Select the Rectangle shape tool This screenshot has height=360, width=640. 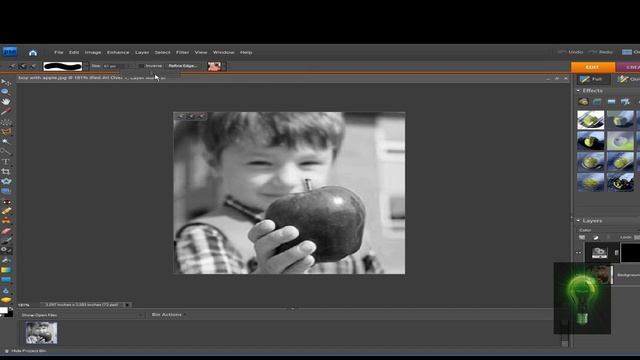[6, 280]
